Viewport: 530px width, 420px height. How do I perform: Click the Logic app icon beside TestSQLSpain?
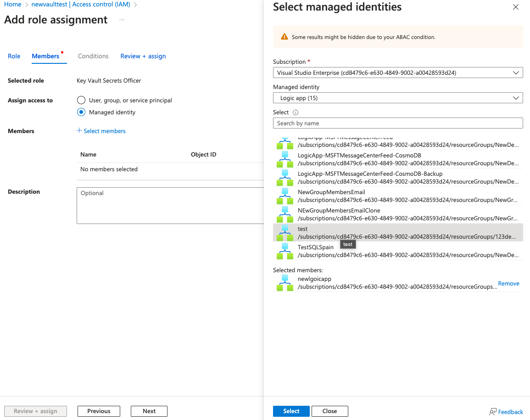click(x=285, y=251)
